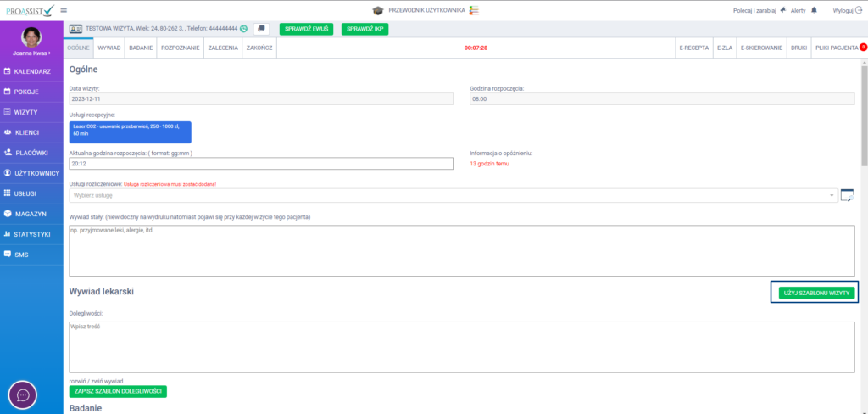868x414 pixels.
Task: Switch to the Rozpoznanie tab
Action: (x=180, y=48)
